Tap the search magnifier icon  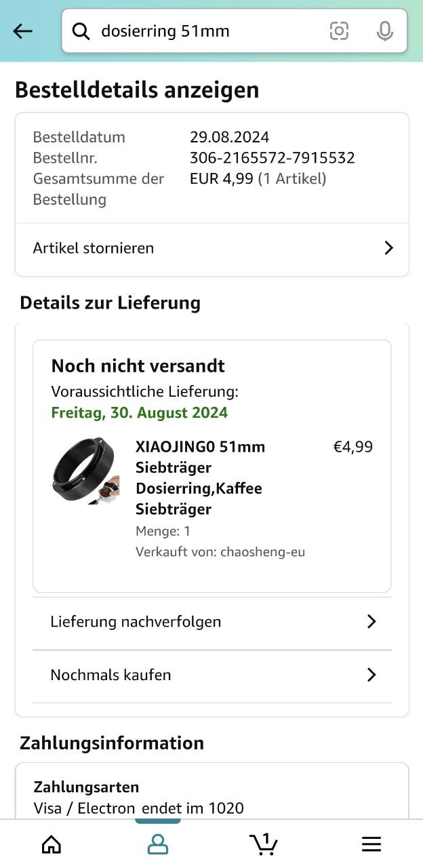click(81, 31)
